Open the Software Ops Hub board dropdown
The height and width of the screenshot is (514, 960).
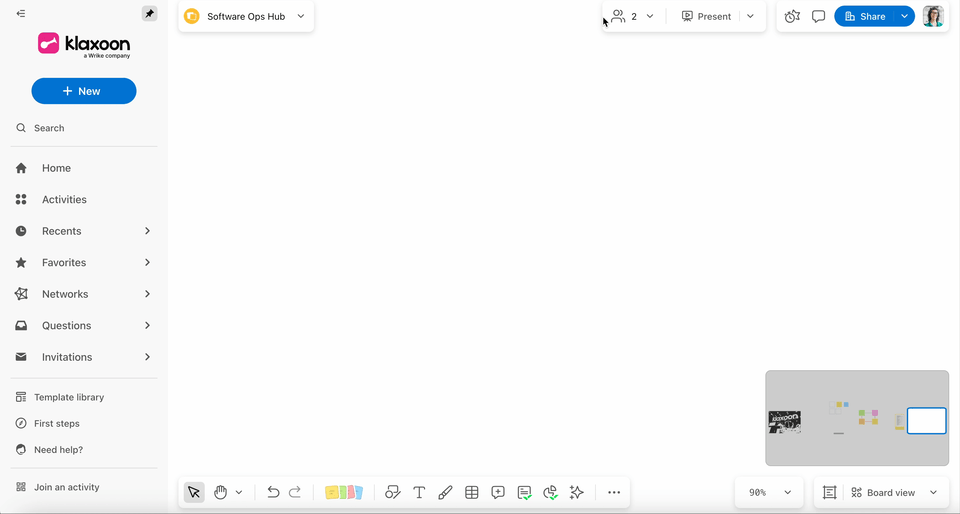(301, 17)
